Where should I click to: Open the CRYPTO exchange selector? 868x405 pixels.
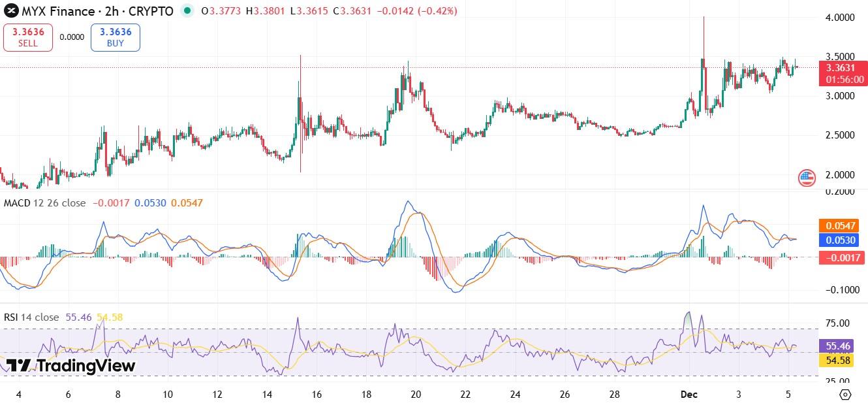click(x=151, y=11)
